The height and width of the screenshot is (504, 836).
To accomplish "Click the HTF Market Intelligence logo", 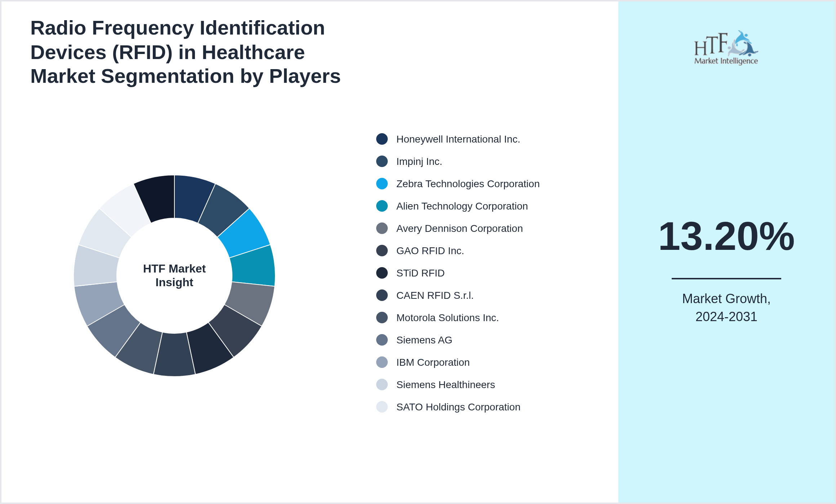I will click(x=726, y=48).
